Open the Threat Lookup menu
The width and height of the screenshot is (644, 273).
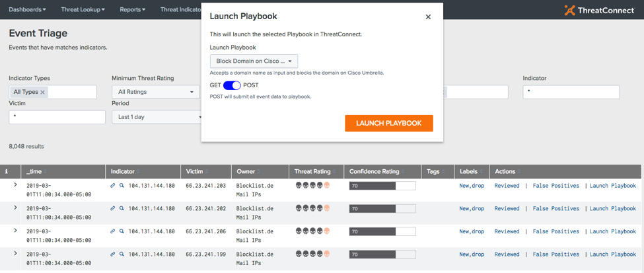point(83,9)
